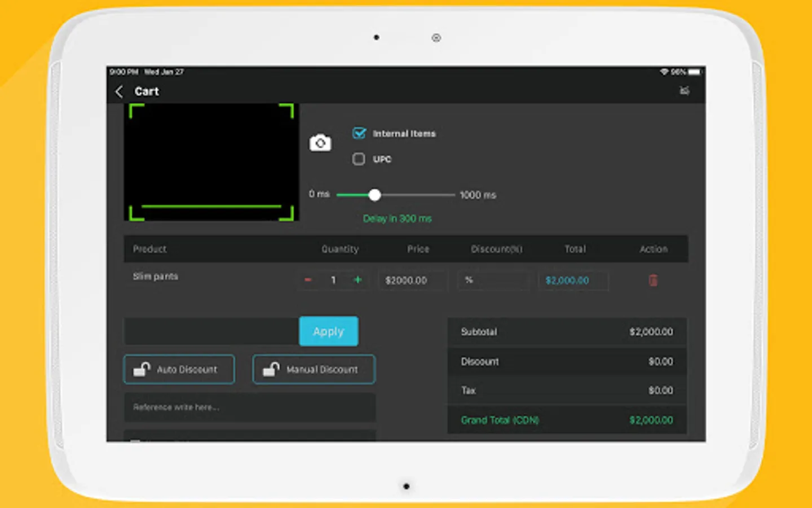
Task: Tap the Wi-Fi icon in status bar
Action: [664, 72]
